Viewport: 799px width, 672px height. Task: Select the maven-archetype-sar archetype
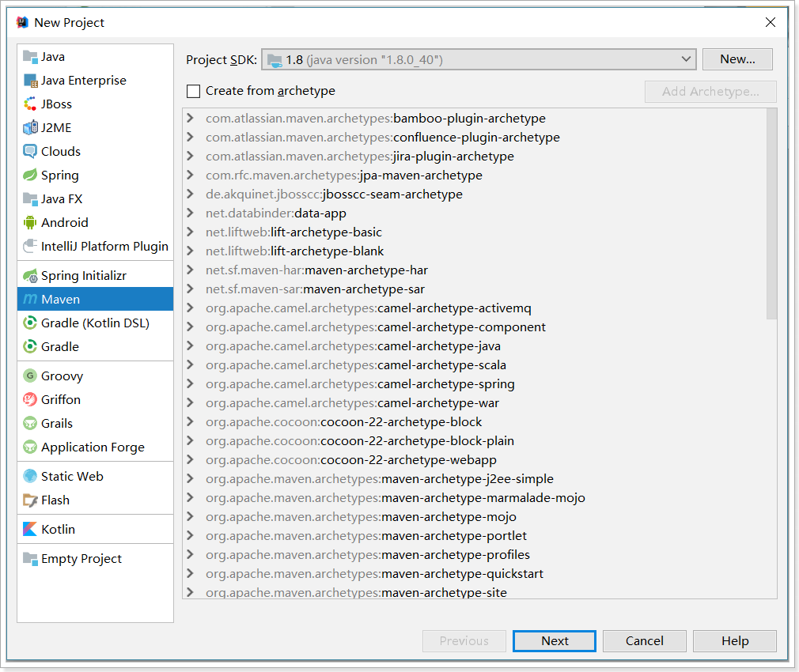315,289
